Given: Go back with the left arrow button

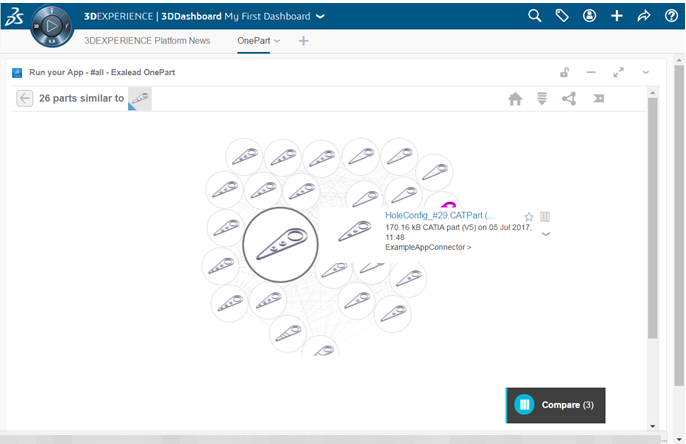Looking at the screenshot, I should 24,98.
